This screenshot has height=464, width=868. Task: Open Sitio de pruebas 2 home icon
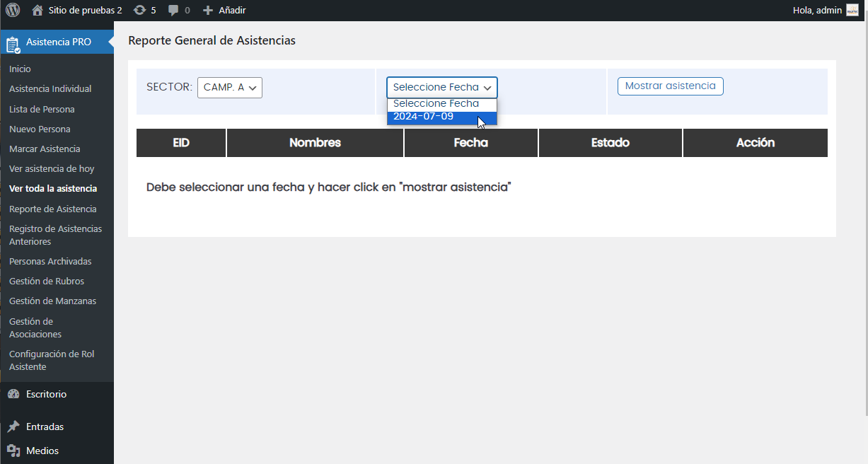(x=37, y=11)
